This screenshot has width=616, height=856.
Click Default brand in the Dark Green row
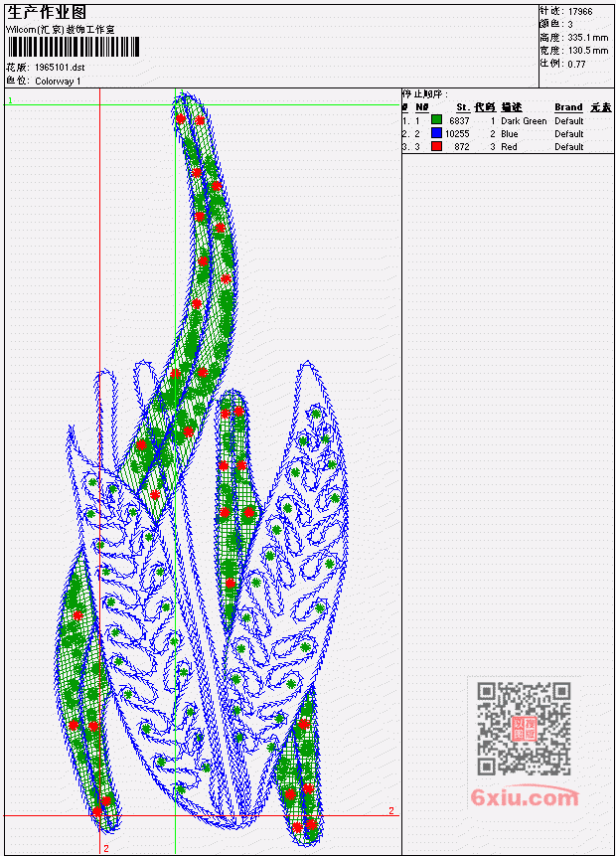[569, 120]
